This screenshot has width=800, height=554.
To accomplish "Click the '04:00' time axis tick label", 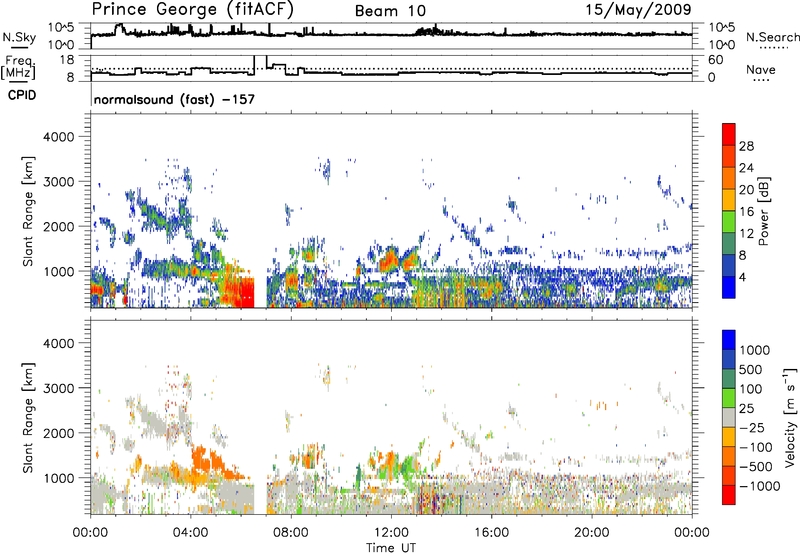I will 191,533.
